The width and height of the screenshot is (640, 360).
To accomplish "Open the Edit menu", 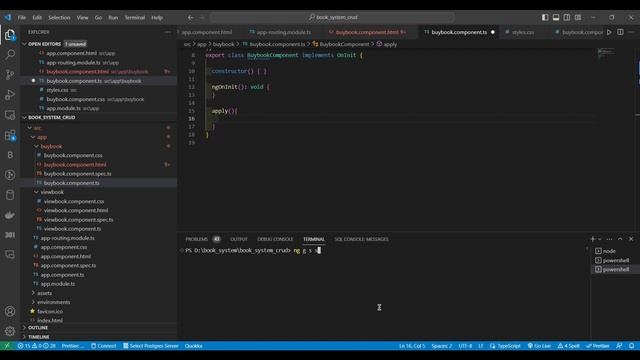I will (x=37, y=18).
